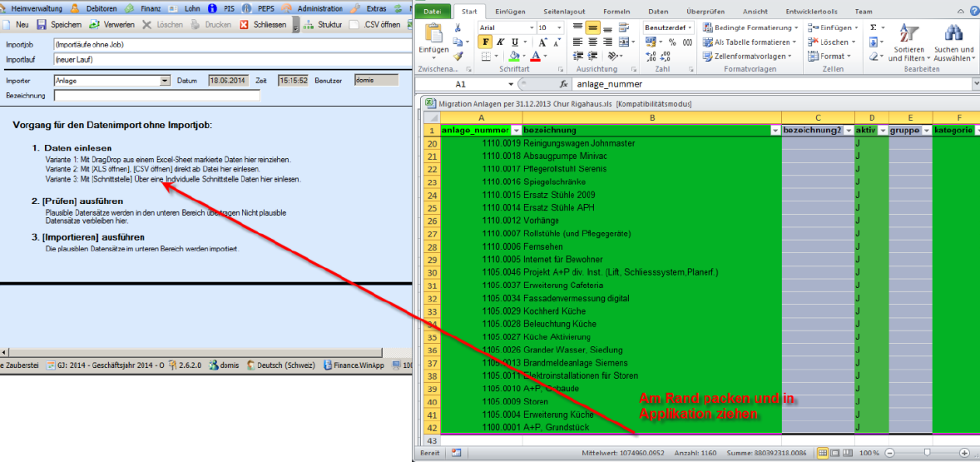Click the Verwerfen discard icon
Image resolution: width=980 pixels, height=462 pixels.
point(95,25)
